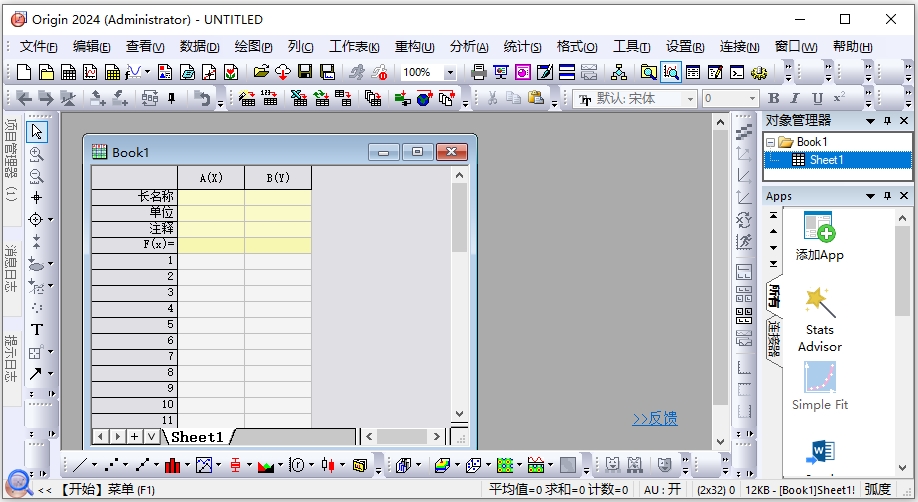
Task: Open the 绘图 menu
Action: click(253, 47)
